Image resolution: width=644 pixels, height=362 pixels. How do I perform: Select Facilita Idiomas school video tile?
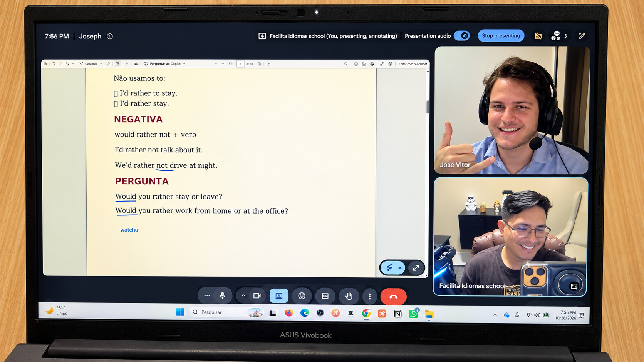point(510,237)
